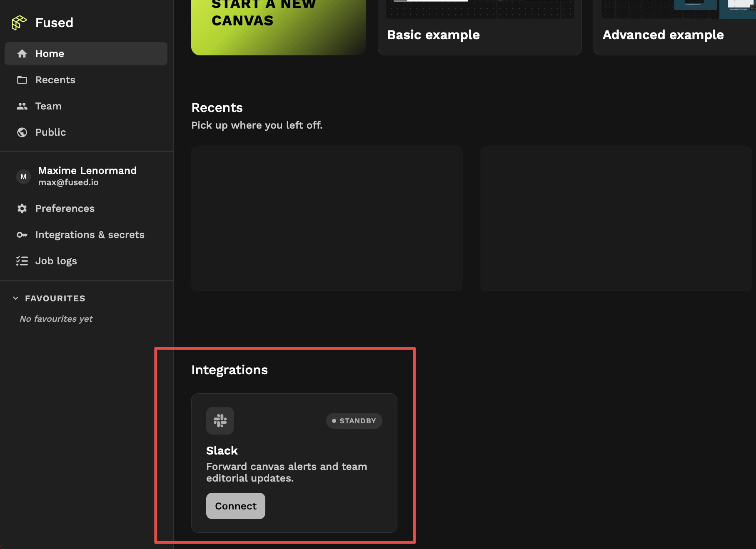Click the Slack logo icon
Image resolution: width=756 pixels, height=549 pixels.
click(x=220, y=421)
